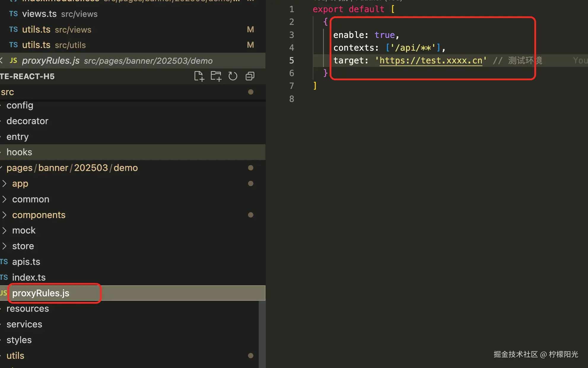Expand the components folder
Viewport: 588px width, 368px height.
coord(39,215)
